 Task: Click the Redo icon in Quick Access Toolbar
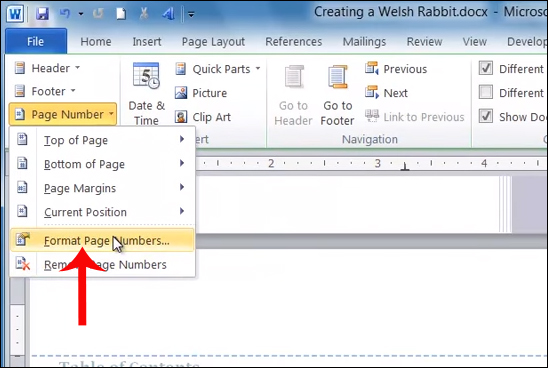pos(98,14)
